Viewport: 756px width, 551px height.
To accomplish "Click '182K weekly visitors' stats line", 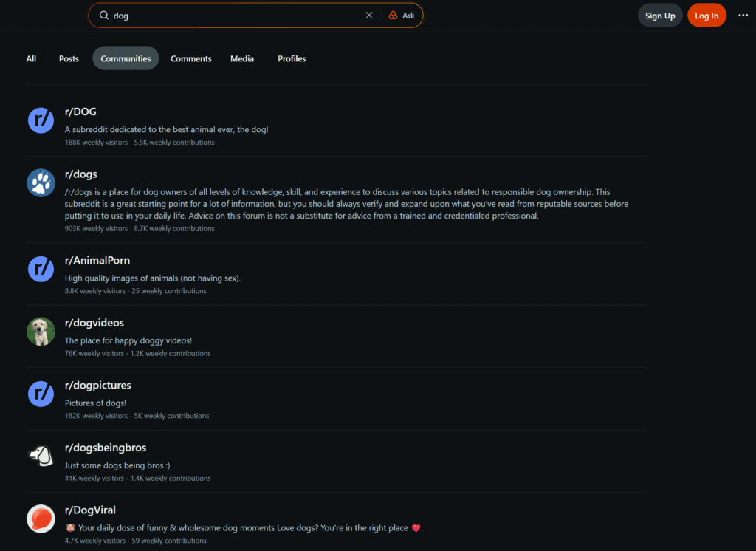I will (x=137, y=416).
